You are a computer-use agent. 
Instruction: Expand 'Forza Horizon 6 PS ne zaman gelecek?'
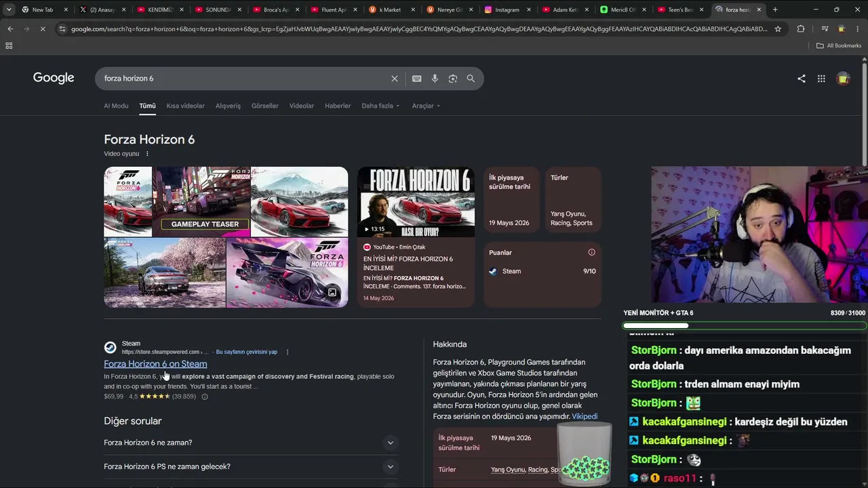click(250, 466)
